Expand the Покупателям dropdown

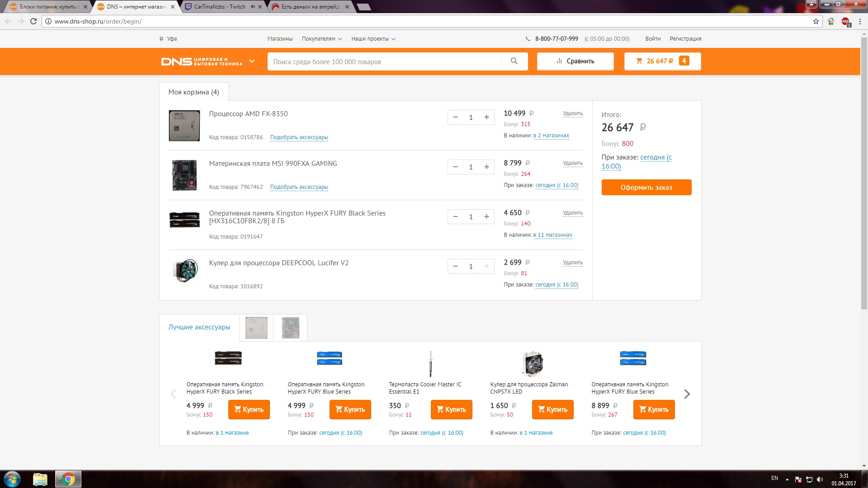[x=322, y=39]
